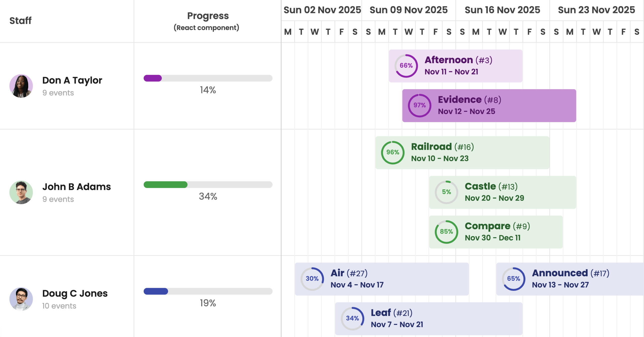Click the 30% progress ring on Air

tap(312, 279)
